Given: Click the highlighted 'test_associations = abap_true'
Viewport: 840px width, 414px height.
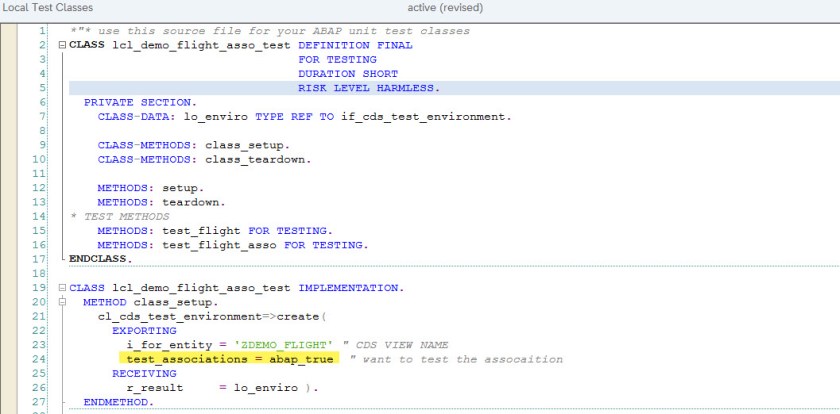Looking at the screenshot, I should point(230,359).
